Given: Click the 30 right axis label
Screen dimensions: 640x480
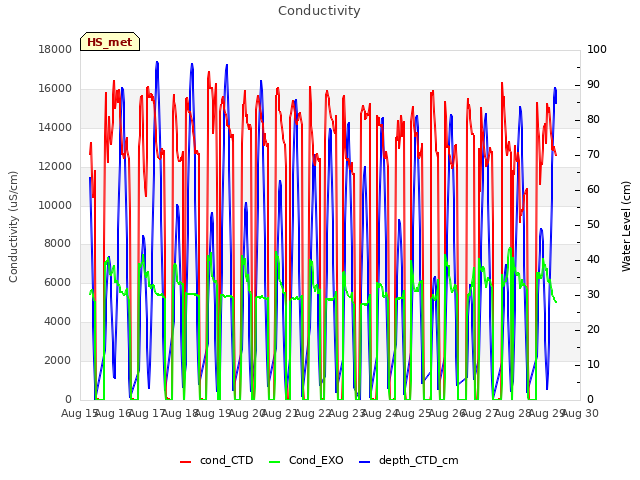Looking at the screenshot, I should pos(593,294).
